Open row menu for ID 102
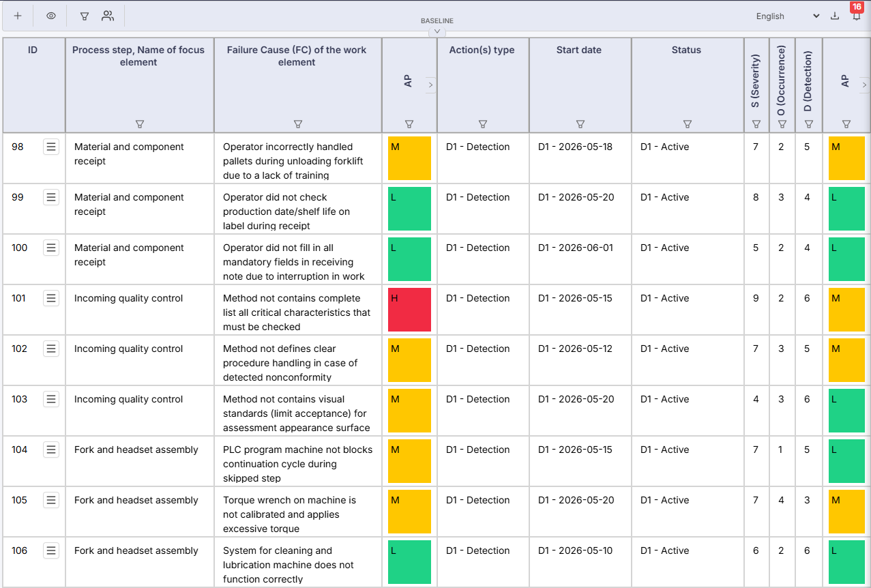The image size is (871, 588). coord(51,349)
